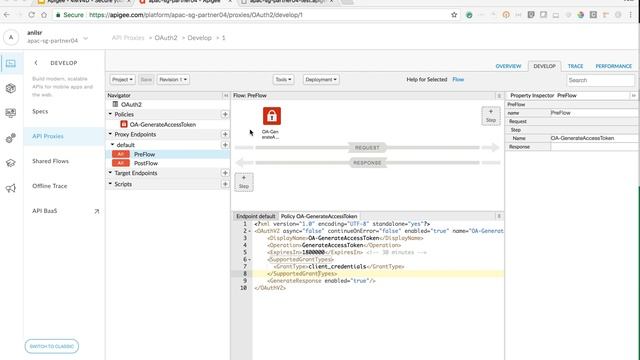Collapse the default endpoint node
This screenshot has height=360, width=640.
tap(113, 144)
